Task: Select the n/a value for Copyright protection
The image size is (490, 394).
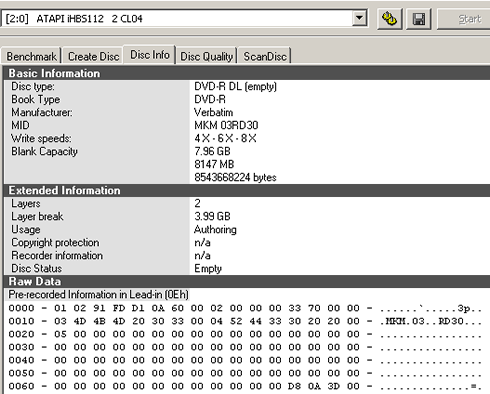Action: click(202, 242)
